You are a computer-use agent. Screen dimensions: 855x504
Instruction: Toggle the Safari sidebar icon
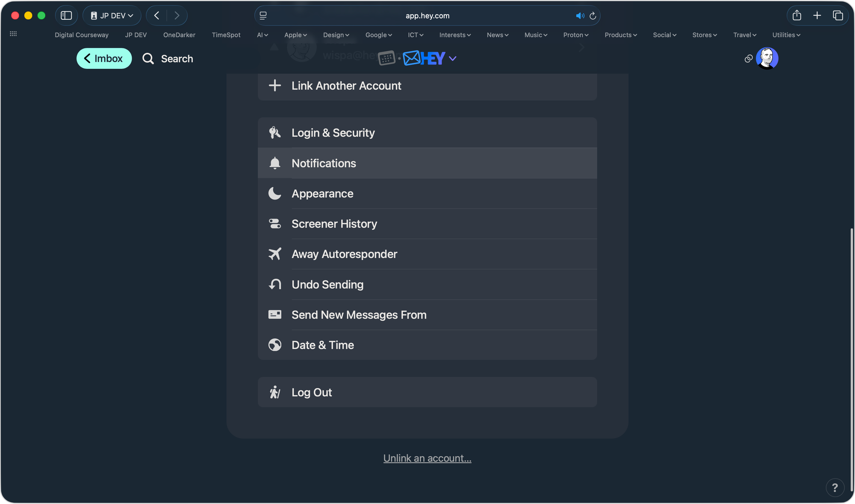tap(66, 15)
